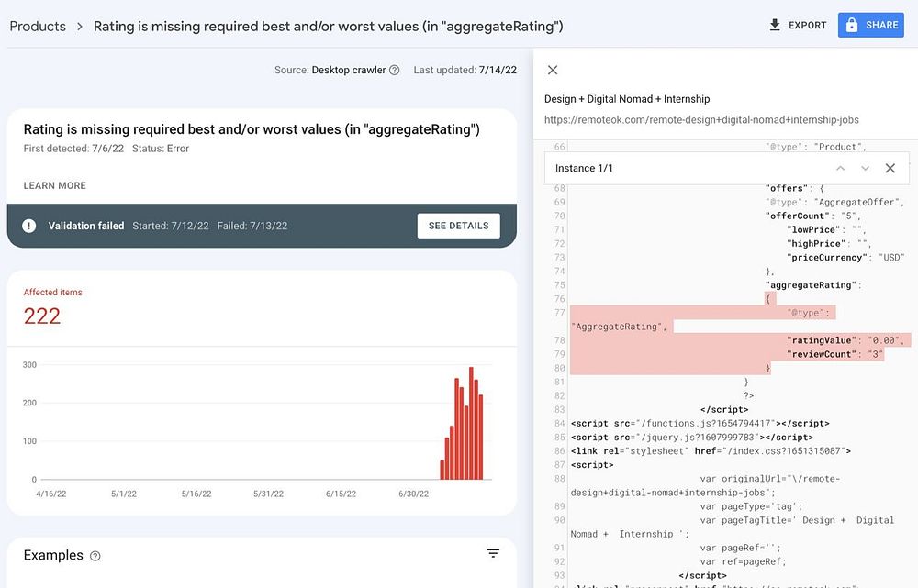Click the validation failed warning icon
Screen dimensions: 918x588
tap(28, 226)
